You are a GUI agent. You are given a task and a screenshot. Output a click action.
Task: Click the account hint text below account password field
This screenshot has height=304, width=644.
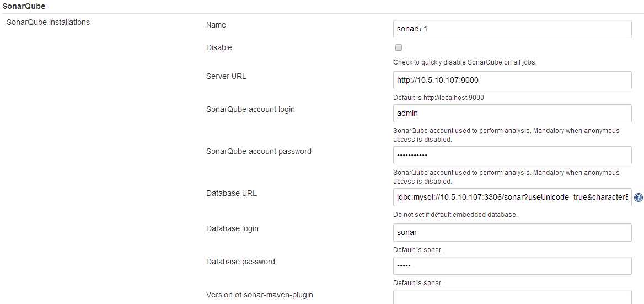pos(506,177)
